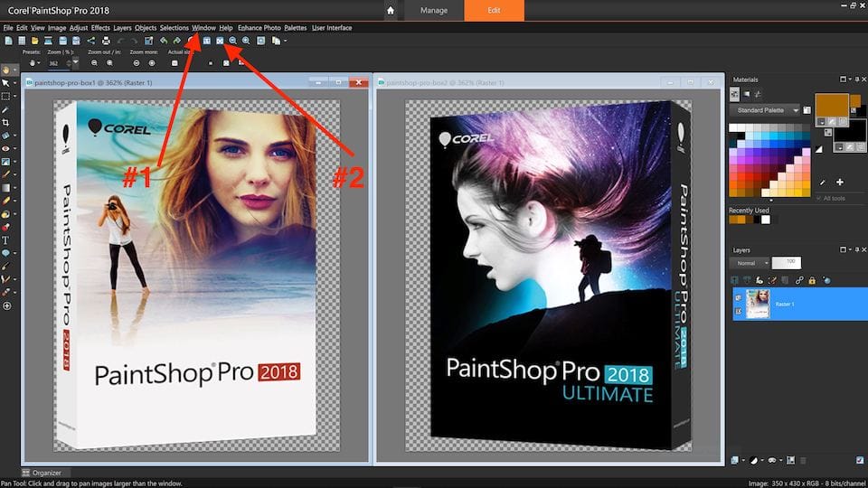Select the rectangular Selection tool

tap(5, 97)
